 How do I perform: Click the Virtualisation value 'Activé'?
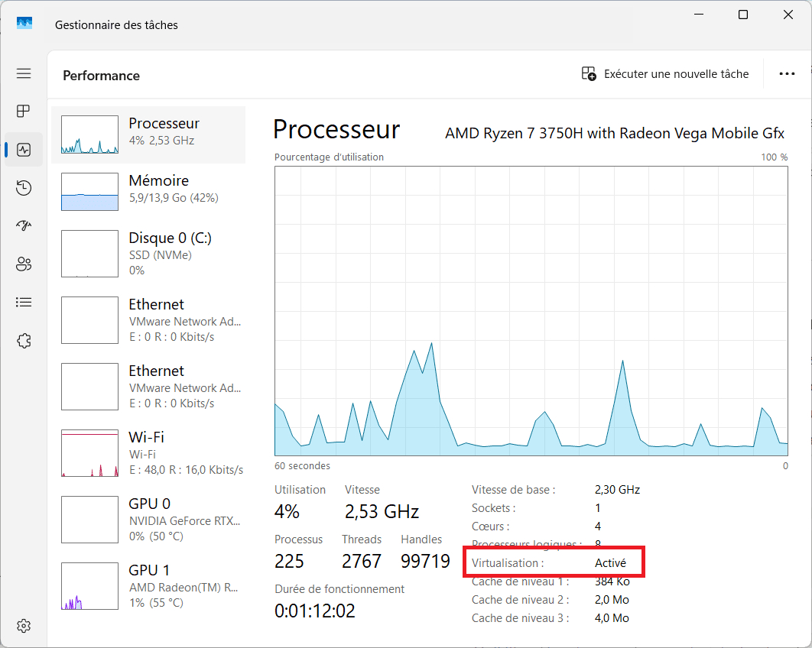pos(610,563)
